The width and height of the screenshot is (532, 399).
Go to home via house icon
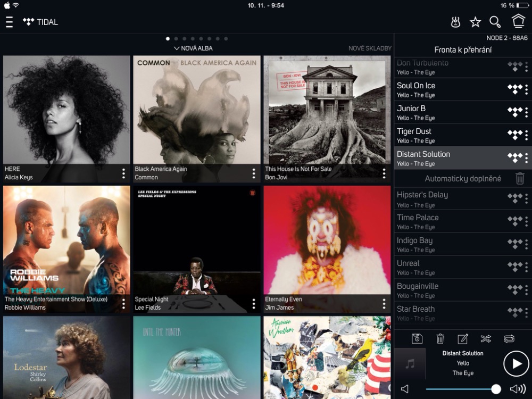[x=518, y=21]
